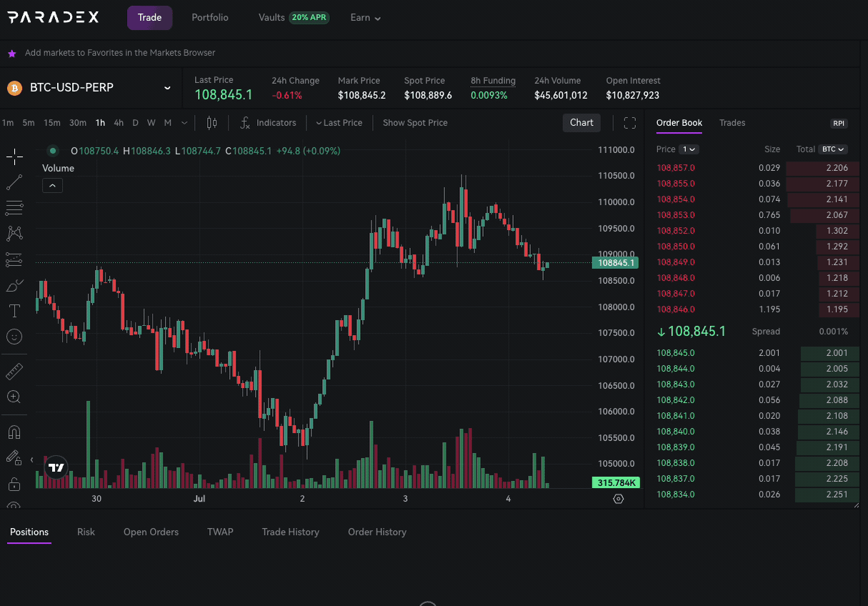Image resolution: width=868 pixels, height=606 pixels.
Task: Open the Earn dropdown menu
Action: click(365, 18)
